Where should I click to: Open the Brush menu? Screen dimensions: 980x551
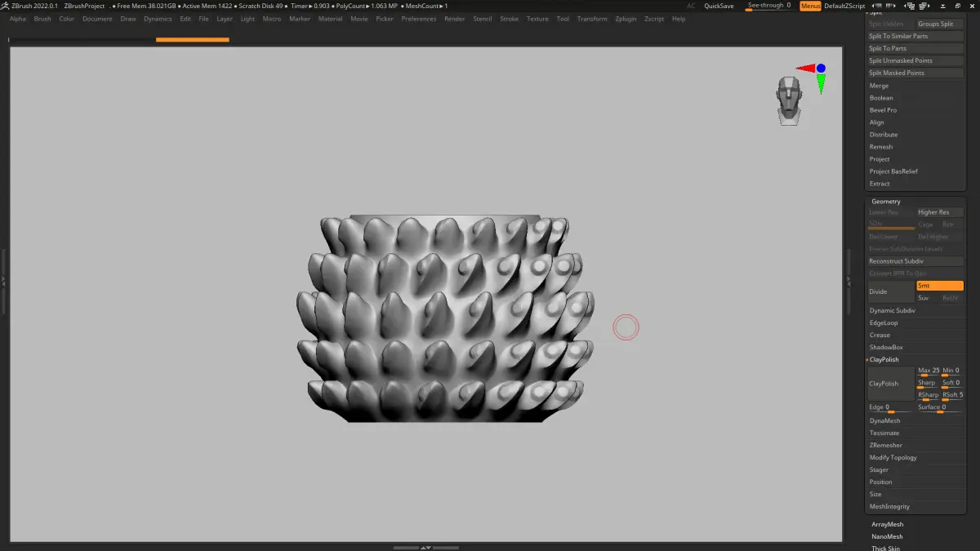42,19
